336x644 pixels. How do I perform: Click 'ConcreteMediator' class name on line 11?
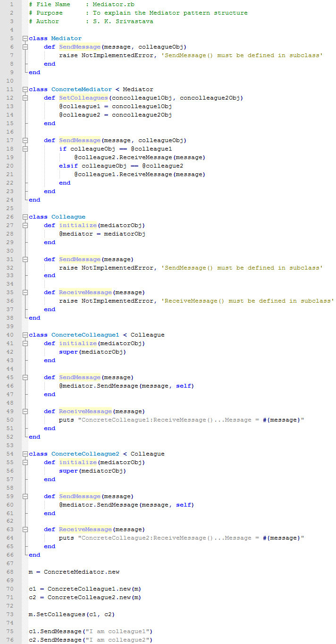coord(82,89)
